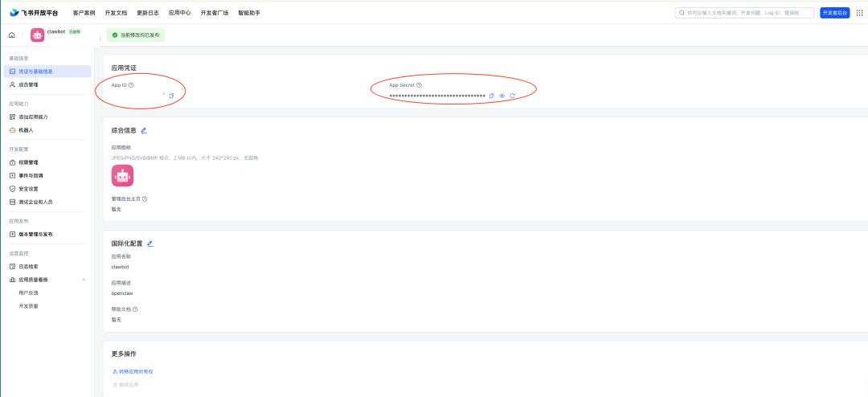Refresh the App Secret
The height and width of the screenshot is (397, 868).
point(512,96)
